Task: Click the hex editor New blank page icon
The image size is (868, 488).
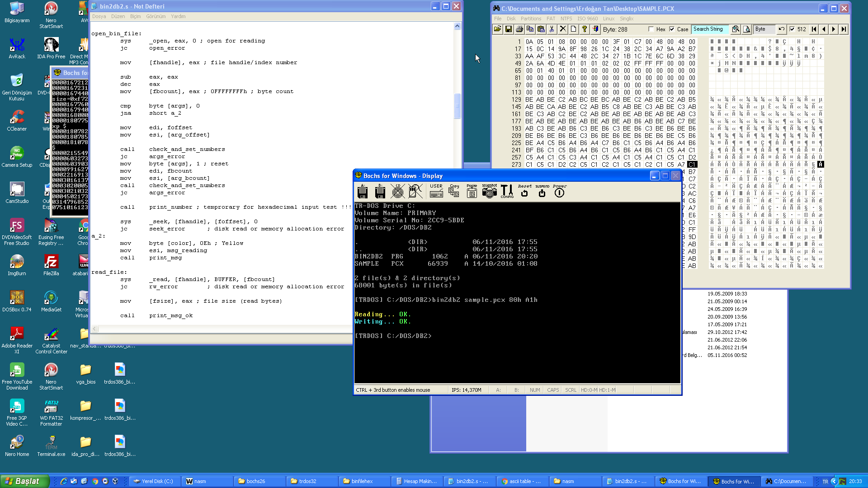Action: 574,29
